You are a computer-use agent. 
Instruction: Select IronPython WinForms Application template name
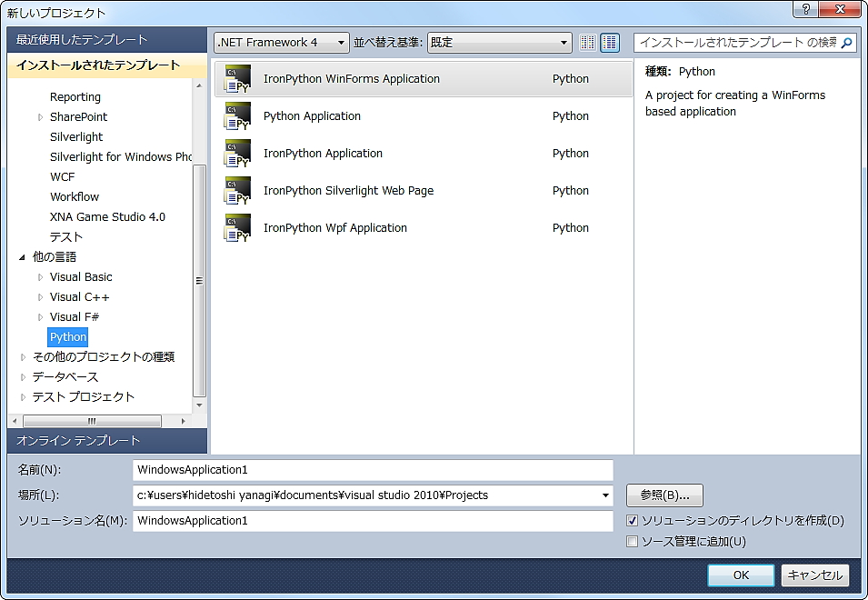352,78
